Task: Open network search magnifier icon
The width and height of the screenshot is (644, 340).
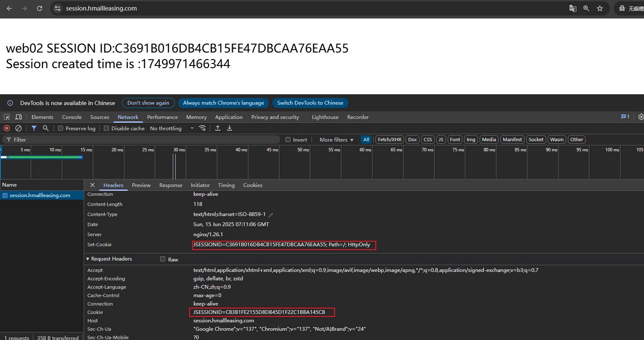Action: tap(46, 128)
